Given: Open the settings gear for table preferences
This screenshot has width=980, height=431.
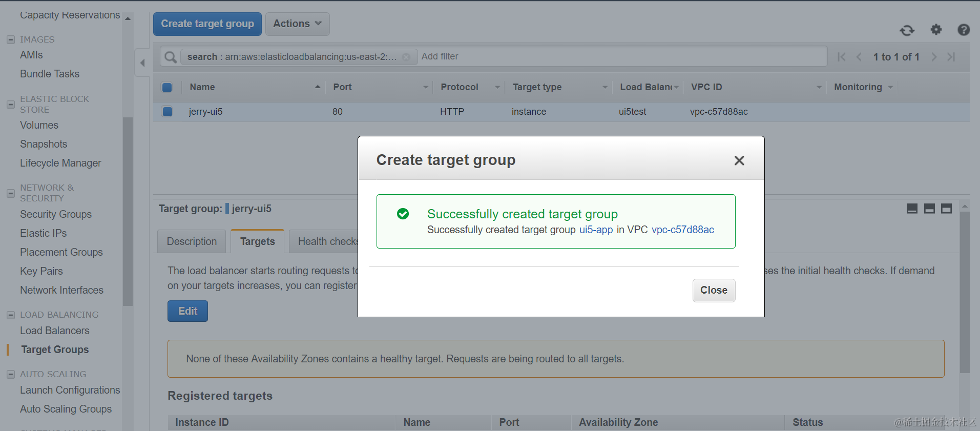Looking at the screenshot, I should (x=936, y=30).
